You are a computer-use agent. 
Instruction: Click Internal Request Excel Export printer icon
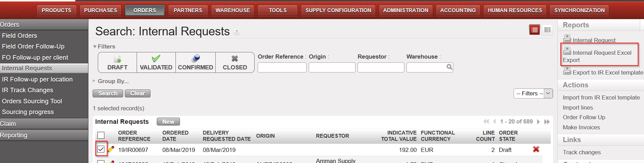tap(567, 51)
